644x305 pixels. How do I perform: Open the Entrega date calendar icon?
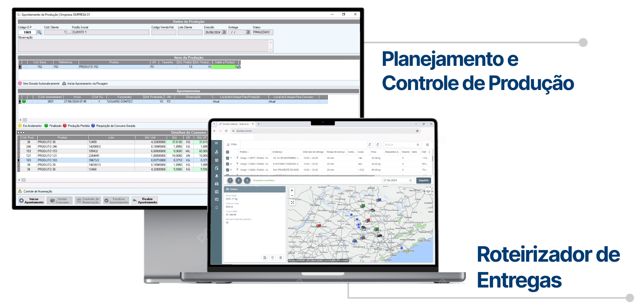(x=248, y=32)
